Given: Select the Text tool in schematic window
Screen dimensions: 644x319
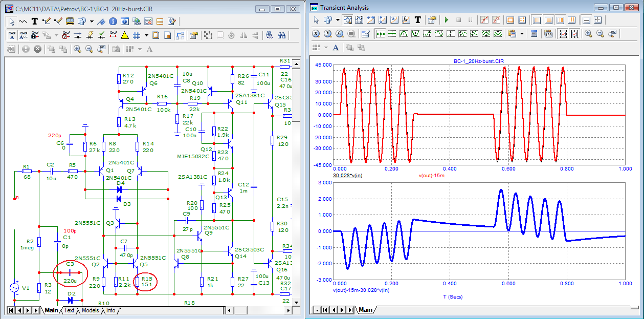Looking at the screenshot, I should (x=35, y=22).
